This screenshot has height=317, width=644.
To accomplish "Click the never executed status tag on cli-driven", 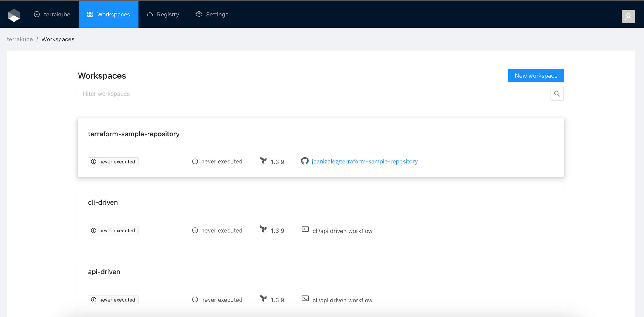I will point(113,230).
